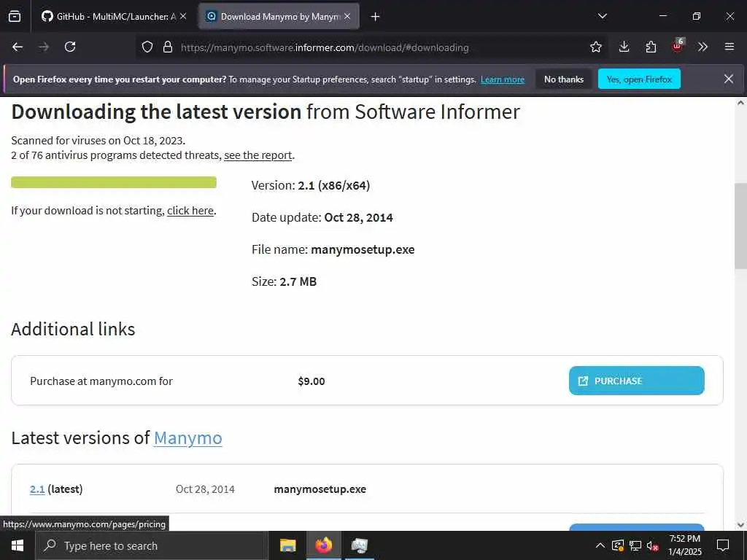Screen dimensions: 747x560
Task: Reload the current page
Action: tap(70, 47)
